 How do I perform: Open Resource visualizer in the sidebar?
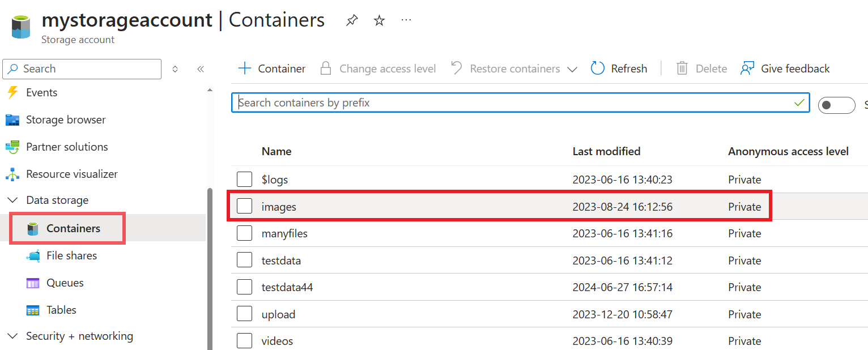72,174
